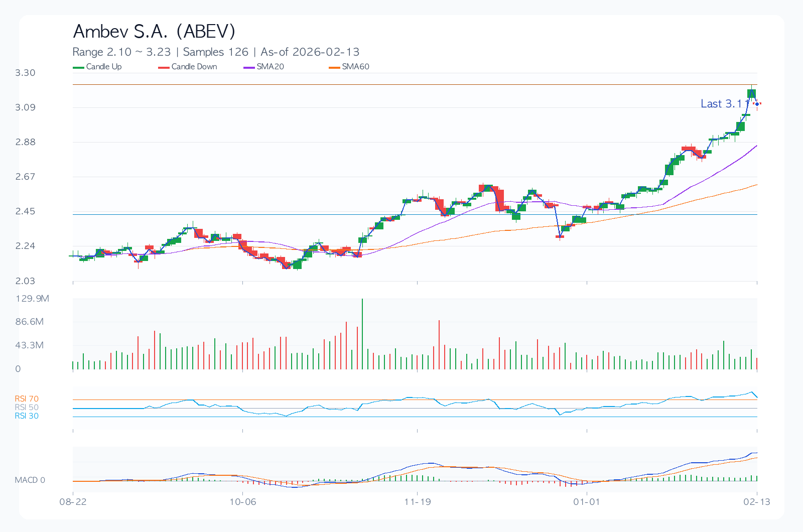
Task: Click the 10-06 date axis label
Action: click(243, 502)
